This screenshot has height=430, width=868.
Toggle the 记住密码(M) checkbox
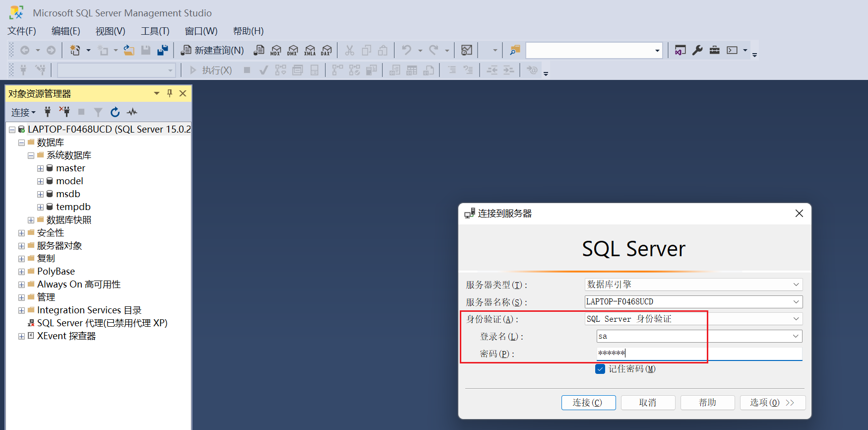(600, 369)
